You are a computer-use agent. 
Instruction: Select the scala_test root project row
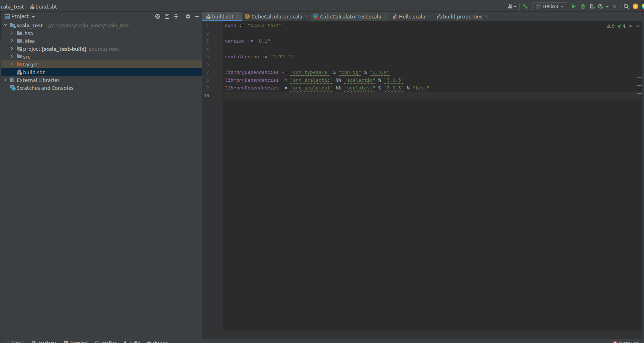102,25
